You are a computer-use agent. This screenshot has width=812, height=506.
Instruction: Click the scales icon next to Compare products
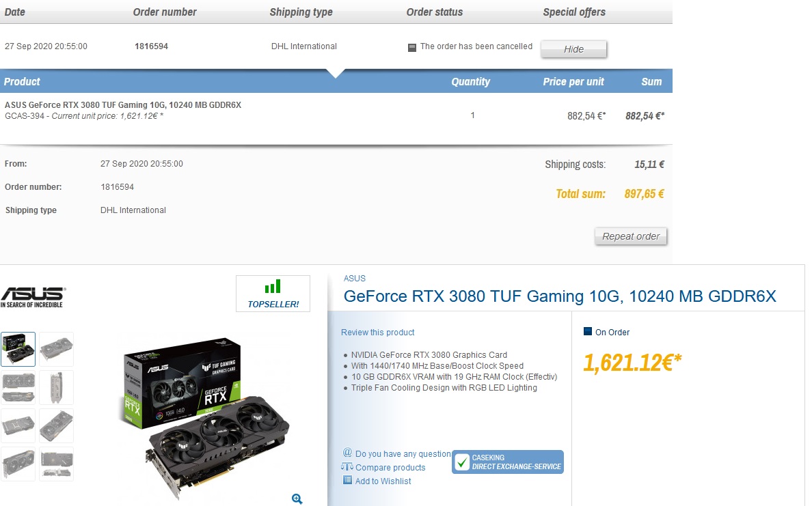347,466
